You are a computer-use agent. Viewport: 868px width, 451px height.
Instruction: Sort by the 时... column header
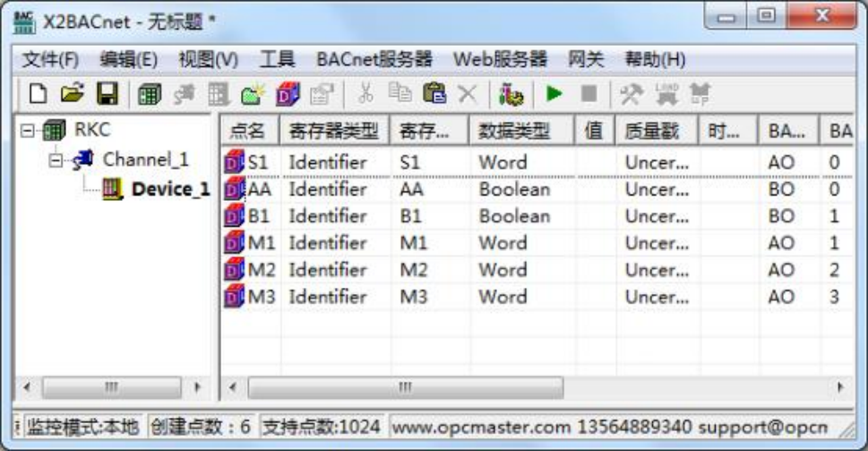pyautogui.click(x=728, y=131)
